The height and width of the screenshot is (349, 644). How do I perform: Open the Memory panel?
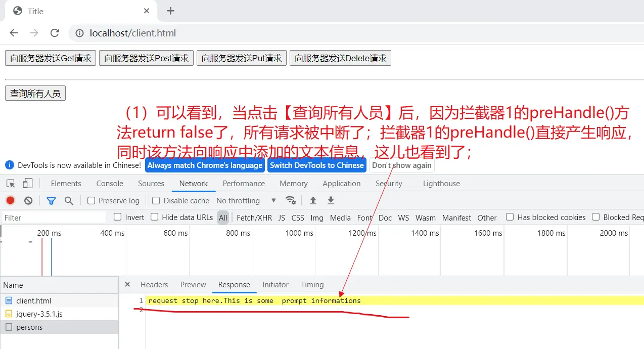pos(294,184)
